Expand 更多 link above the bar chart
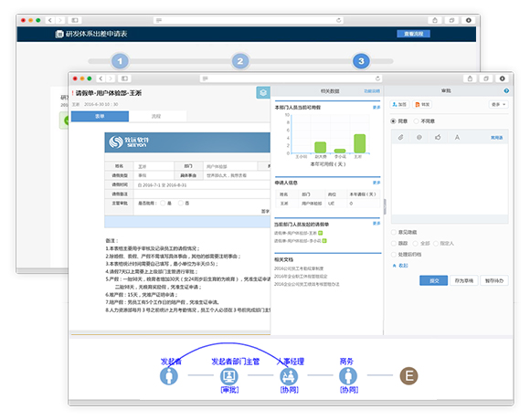The image size is (530, 420). coord(376,108)
